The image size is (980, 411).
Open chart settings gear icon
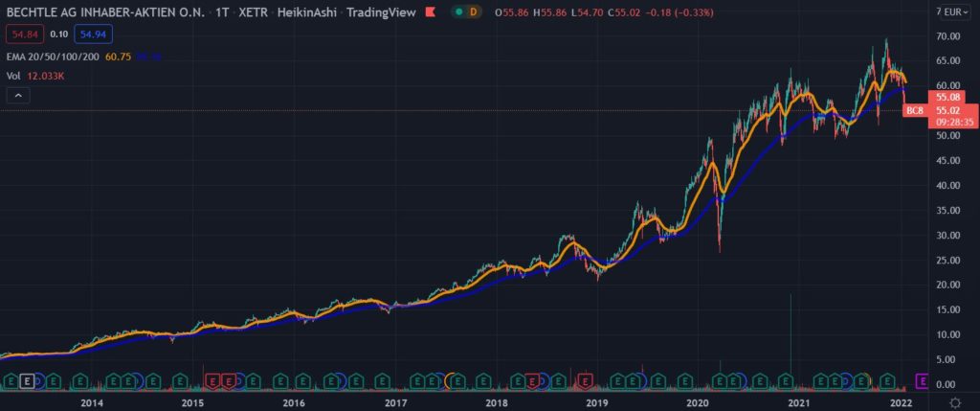955,402
